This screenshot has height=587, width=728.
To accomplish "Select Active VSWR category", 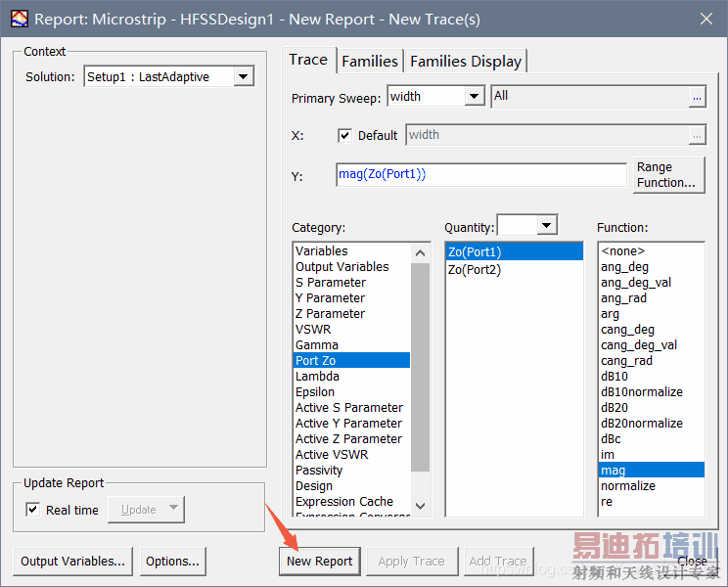I will (351, 455).
